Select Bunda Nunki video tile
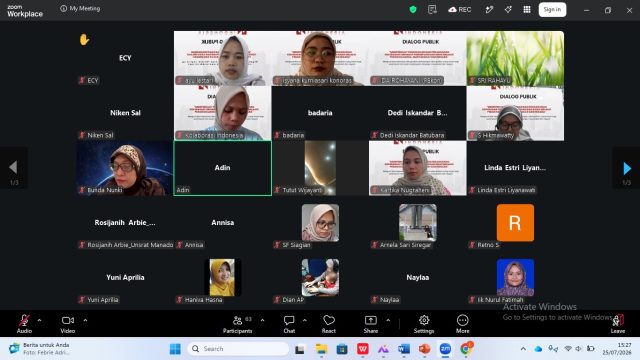The image size is (640, 360). [125, 168]
